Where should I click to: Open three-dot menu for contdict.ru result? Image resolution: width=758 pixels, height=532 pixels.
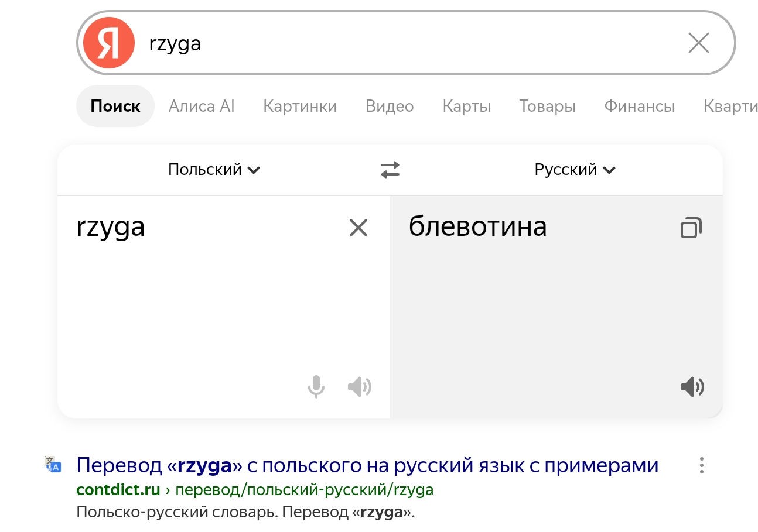click(701, 466)
